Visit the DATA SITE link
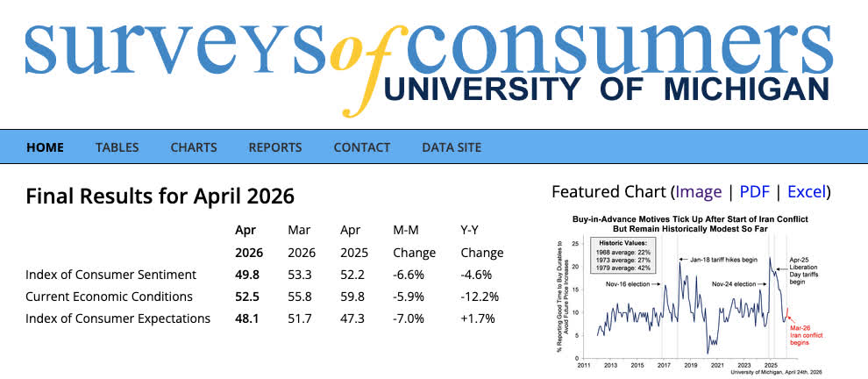Image resolution: width=868 pixels, height=379 pixels. point(452,147)
